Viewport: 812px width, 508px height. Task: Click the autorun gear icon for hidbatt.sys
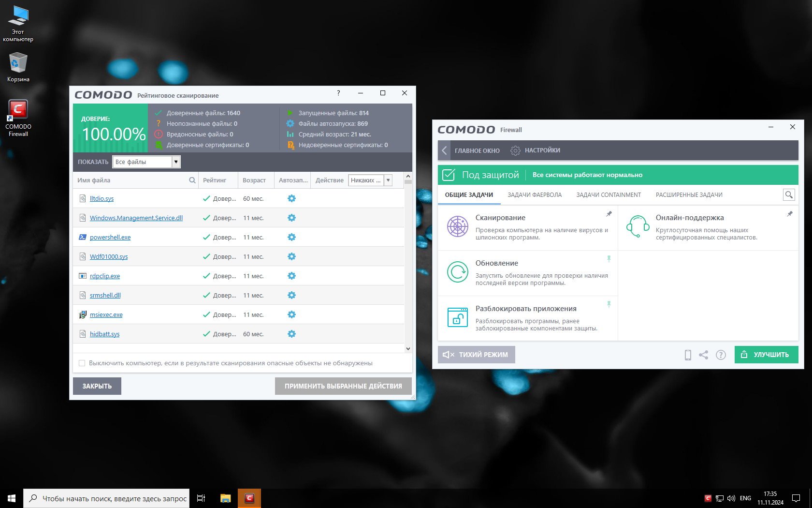(x=291, y=334)
